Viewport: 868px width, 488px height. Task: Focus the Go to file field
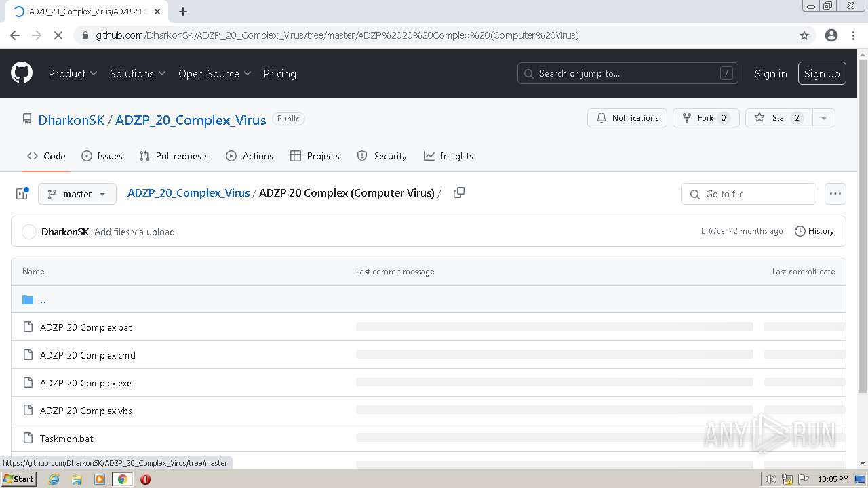(749, 194)
